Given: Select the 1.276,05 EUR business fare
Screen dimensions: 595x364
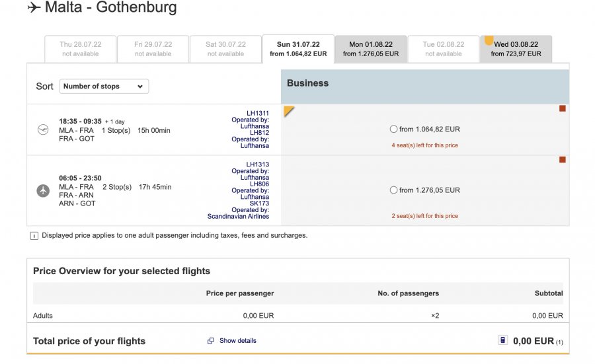Looking at the screenshot, I should [x=394, y=190].
